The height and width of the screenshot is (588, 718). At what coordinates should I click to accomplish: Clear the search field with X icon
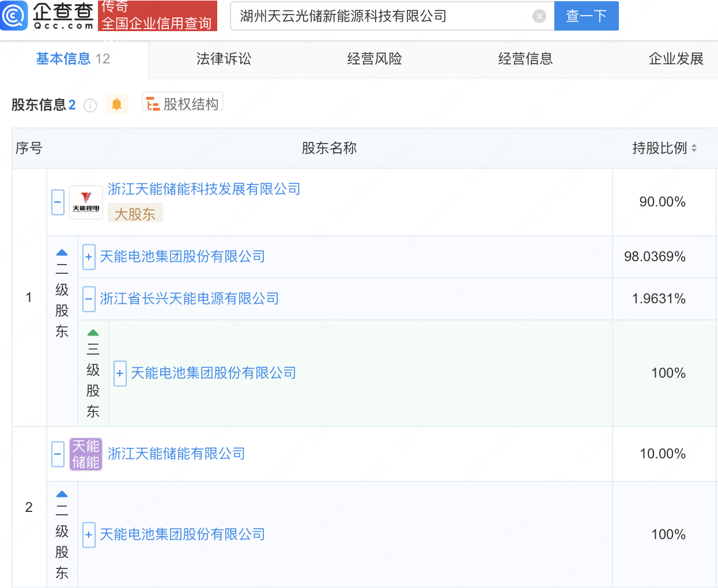point(539,16)
